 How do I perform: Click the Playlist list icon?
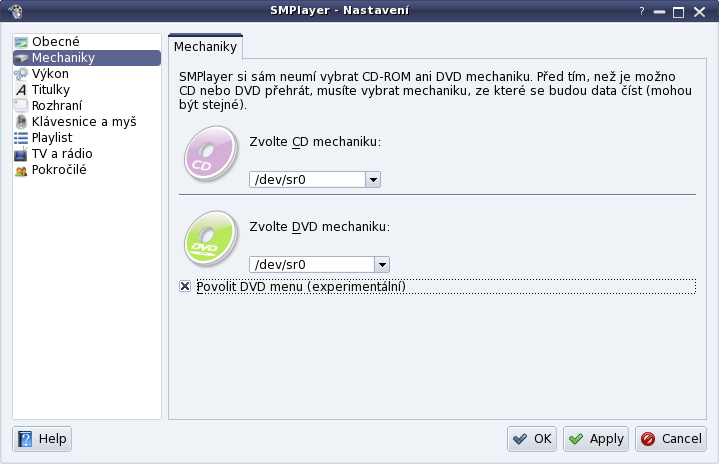pos(21,138)
